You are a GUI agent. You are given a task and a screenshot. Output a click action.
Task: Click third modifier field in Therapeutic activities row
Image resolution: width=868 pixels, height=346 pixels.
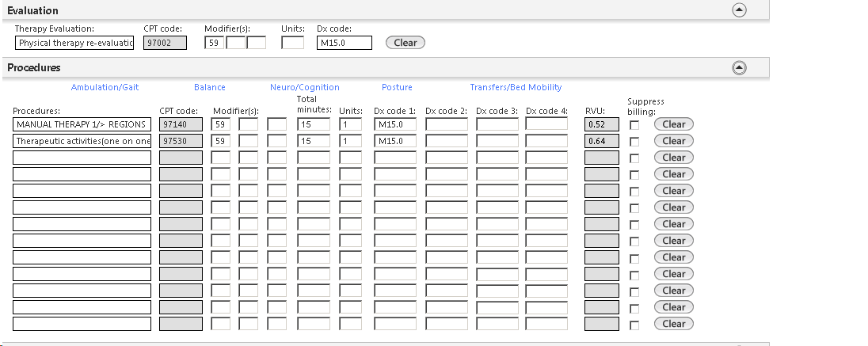pyautogui.click(x=276, y=141)
